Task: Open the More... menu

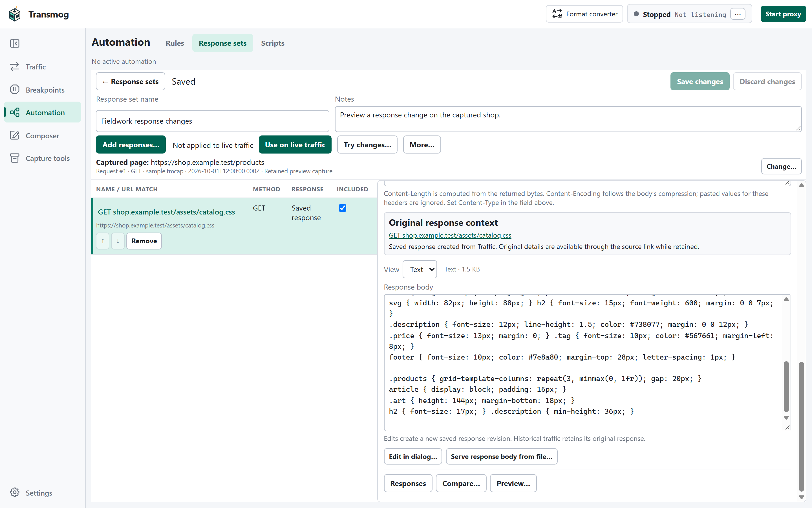Action: click(422, 144)
